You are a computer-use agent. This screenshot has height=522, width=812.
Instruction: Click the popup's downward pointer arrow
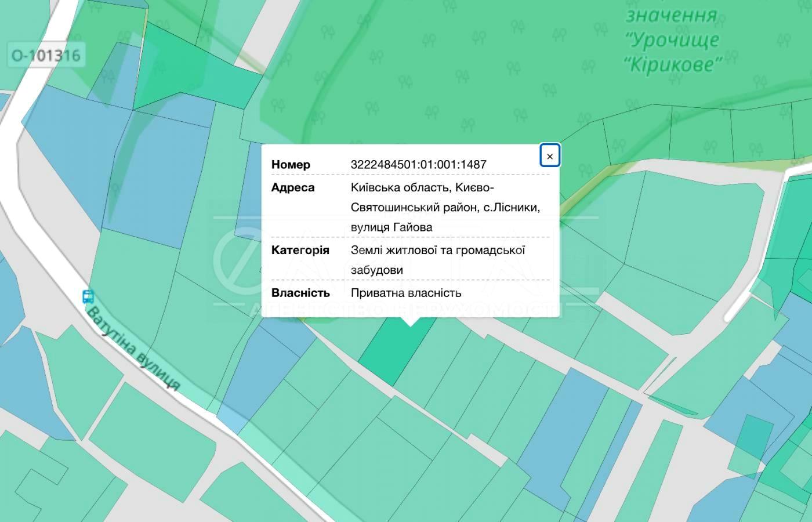point(410,322)
